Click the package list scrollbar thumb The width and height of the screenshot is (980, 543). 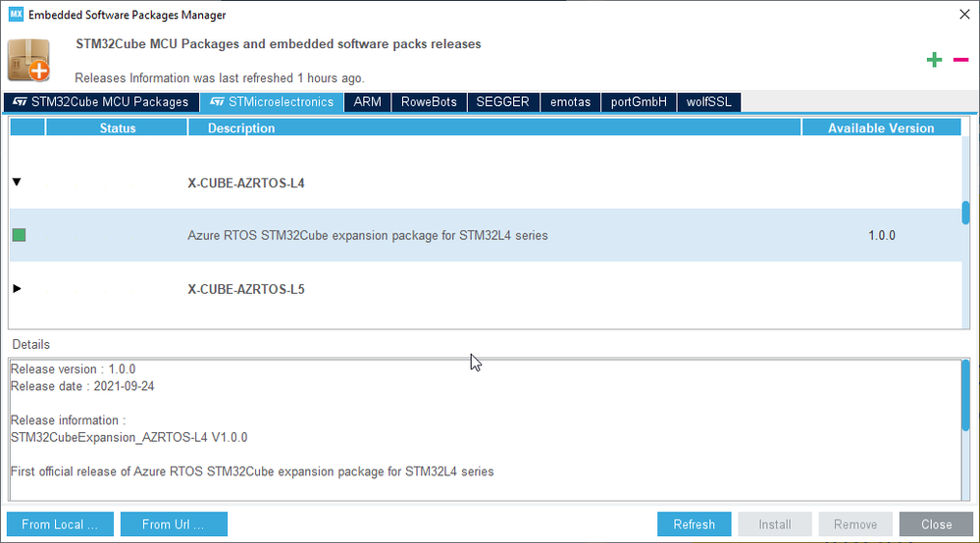965,213
